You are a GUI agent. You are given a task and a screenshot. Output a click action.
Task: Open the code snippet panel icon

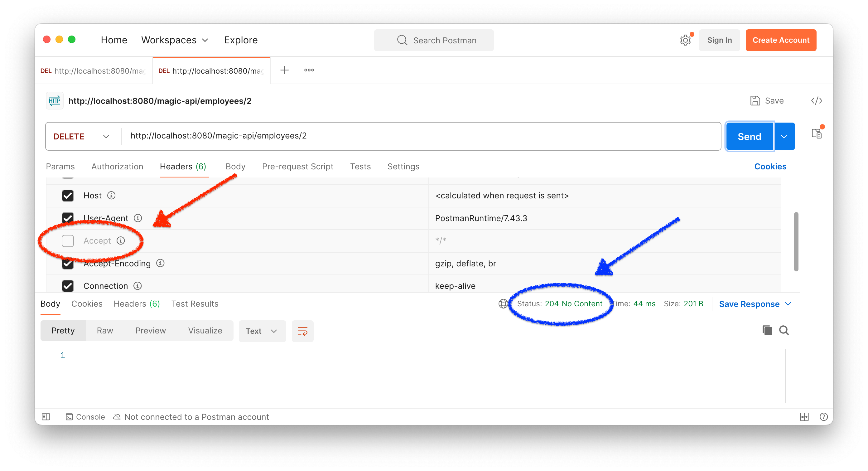click(816, 101)
